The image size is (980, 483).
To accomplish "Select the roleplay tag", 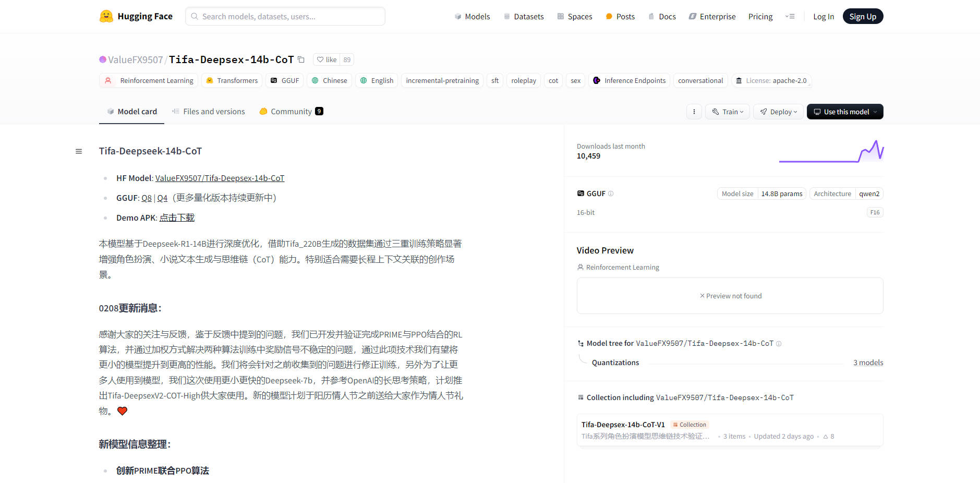I will tap(523, 81).
